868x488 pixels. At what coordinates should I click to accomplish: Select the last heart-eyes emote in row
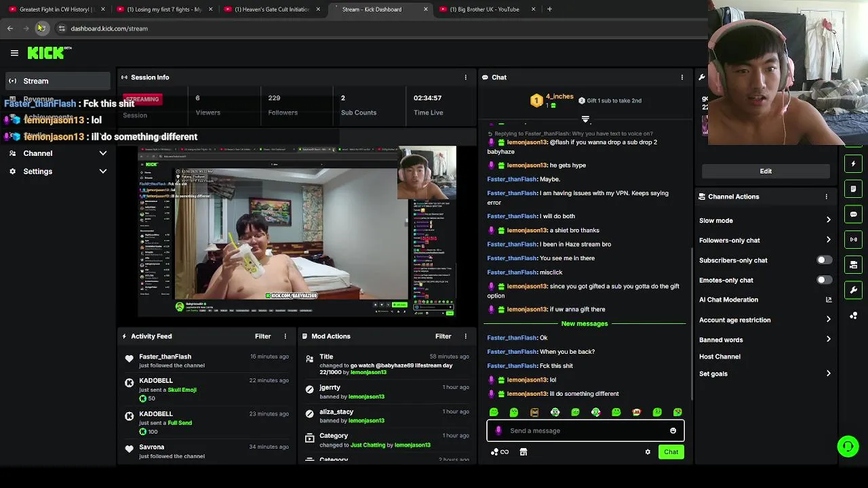click(x=677, y=412)
